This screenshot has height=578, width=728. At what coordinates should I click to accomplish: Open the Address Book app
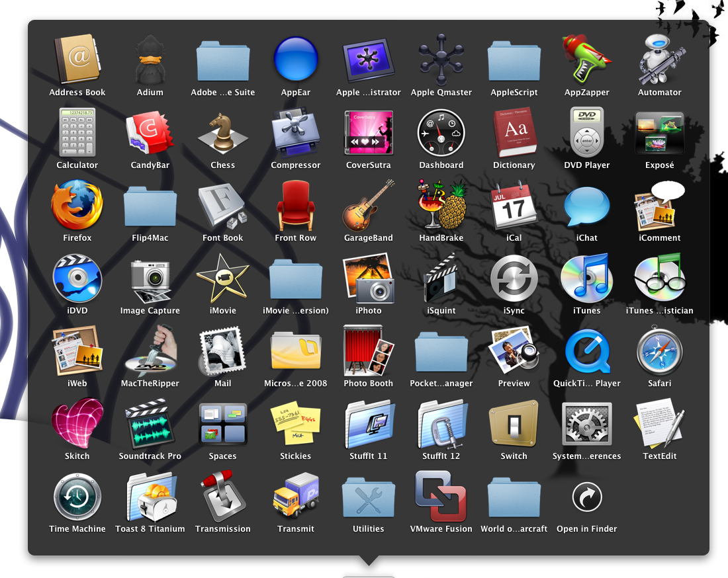click(x=77, y=60)
